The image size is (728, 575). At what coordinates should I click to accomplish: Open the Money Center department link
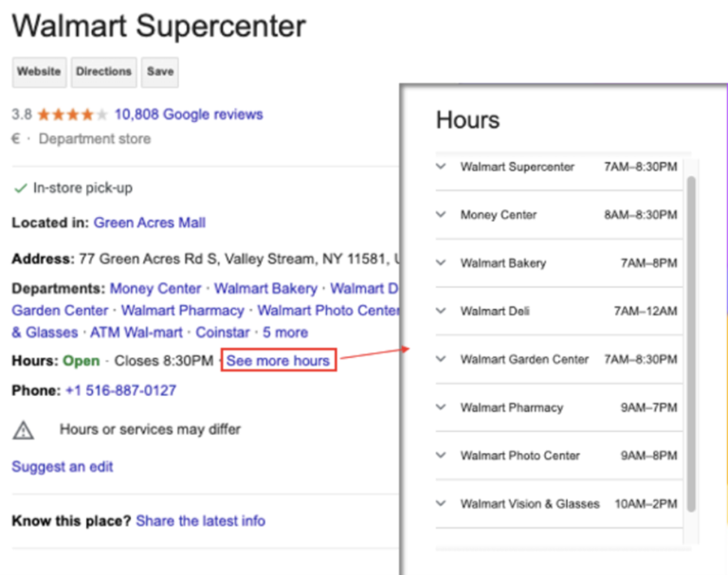155,289
